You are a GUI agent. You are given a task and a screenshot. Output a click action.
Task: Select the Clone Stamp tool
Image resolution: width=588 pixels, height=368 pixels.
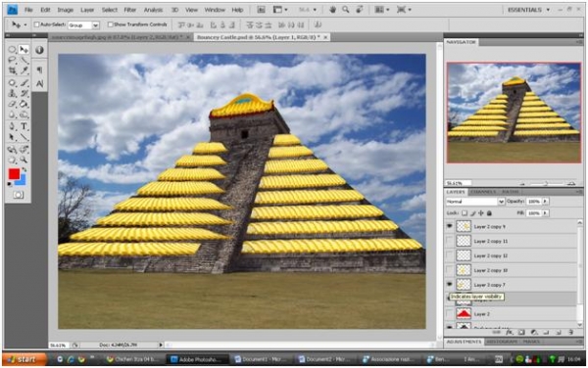point(12,93)
